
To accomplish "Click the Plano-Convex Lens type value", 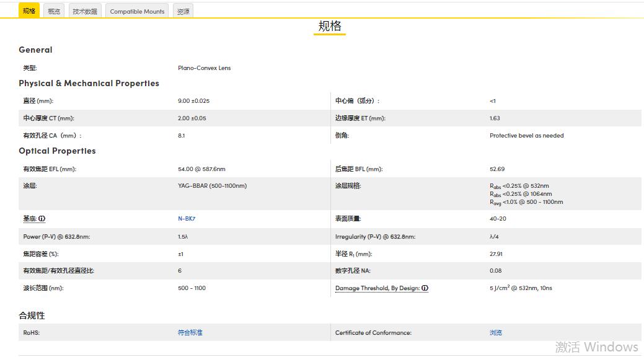I will click(204, 68).
